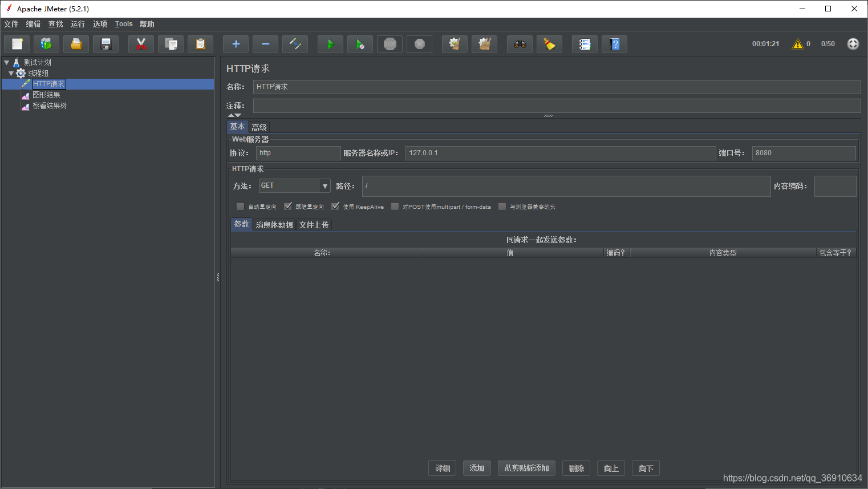Toggle the 跟随重定向 checkbox
This screenshot has height=489, width=868.
tap(288, 207)
